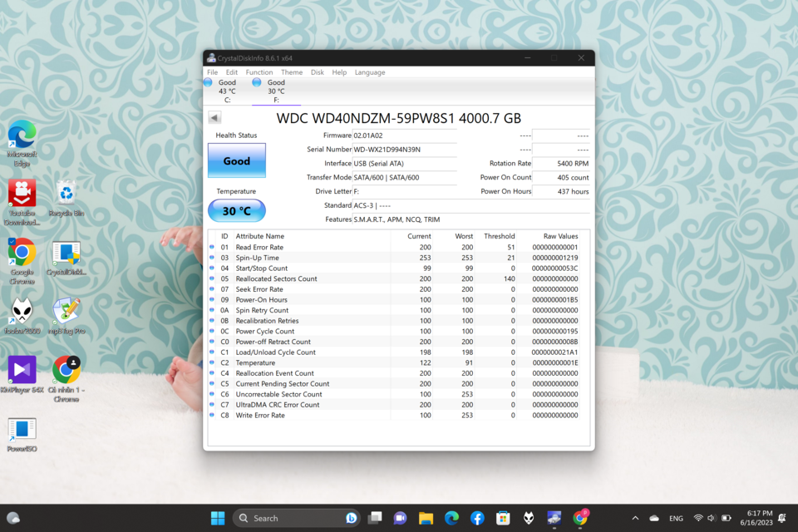Open Facebook from the taskbar
798x532 pixels.
click(477, 518)
